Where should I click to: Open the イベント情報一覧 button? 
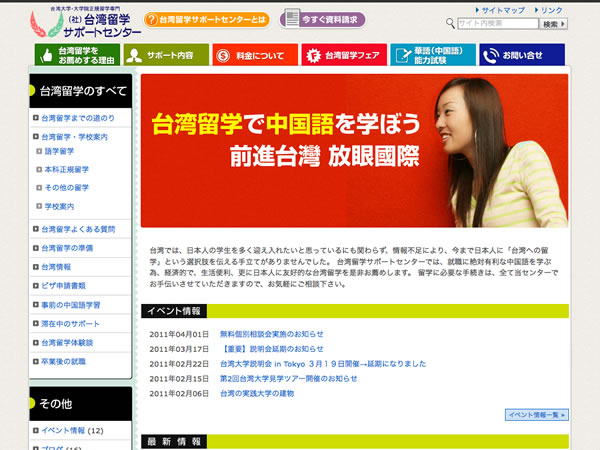(536, 414)
